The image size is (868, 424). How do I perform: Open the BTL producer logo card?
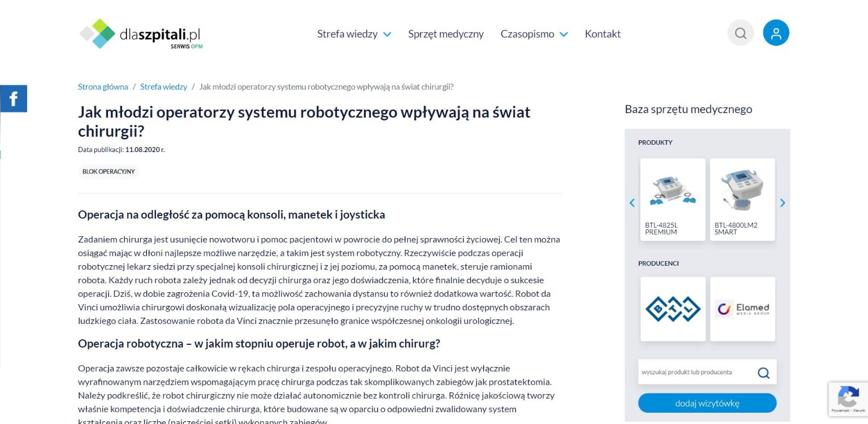tap(672, 309)
